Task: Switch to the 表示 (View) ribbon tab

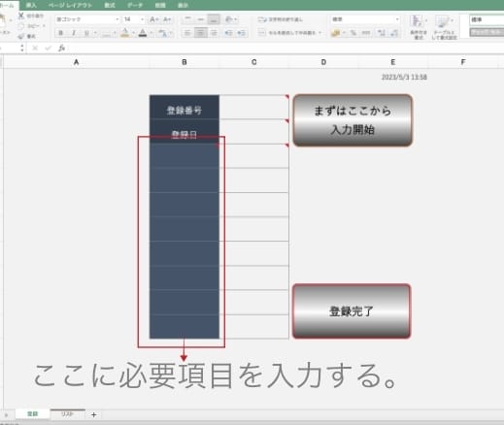Action: 183,5
